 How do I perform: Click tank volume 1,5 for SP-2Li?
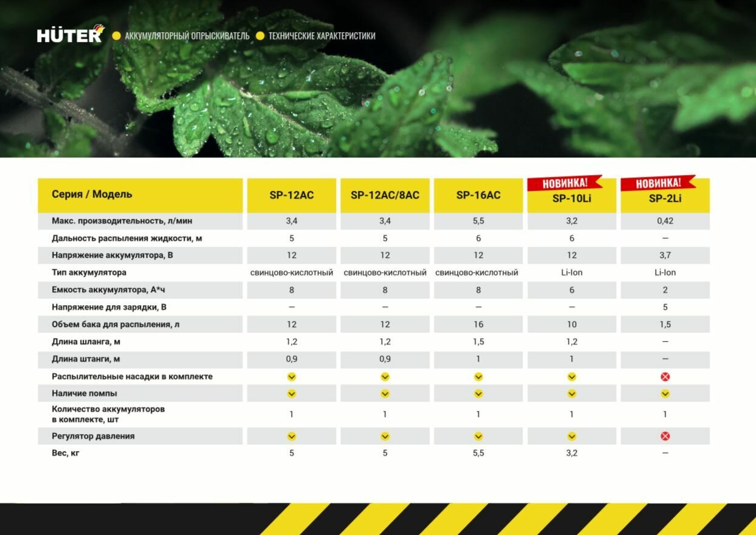[x=665, y=325]
